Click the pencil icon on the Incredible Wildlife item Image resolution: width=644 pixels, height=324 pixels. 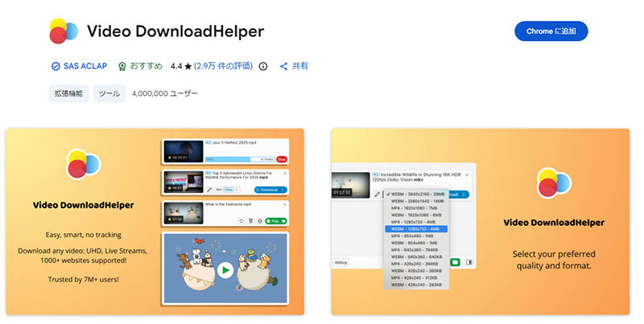coord(377,195)
